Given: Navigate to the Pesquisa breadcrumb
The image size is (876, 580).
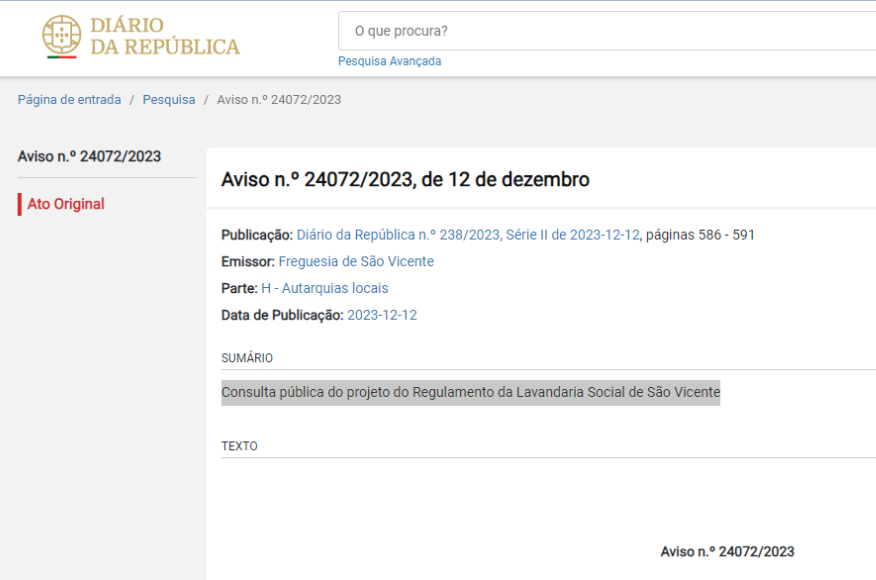Looking at the screenshot, I should (x=169, y=100).
